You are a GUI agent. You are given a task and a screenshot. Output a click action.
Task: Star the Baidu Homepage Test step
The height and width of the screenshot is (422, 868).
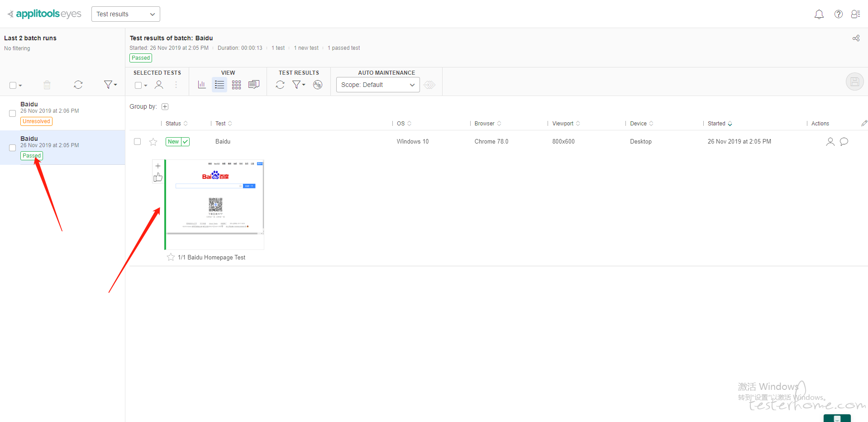point(171,257)
